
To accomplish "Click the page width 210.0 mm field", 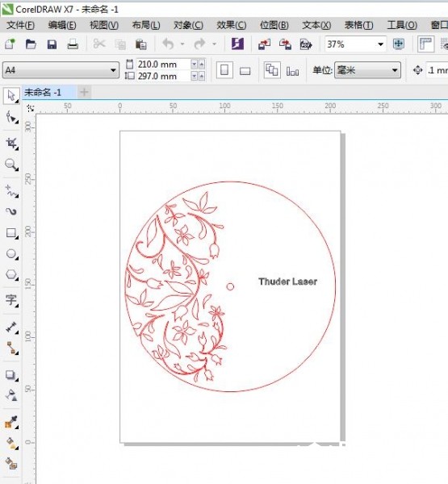I will [x=163, y=65].
